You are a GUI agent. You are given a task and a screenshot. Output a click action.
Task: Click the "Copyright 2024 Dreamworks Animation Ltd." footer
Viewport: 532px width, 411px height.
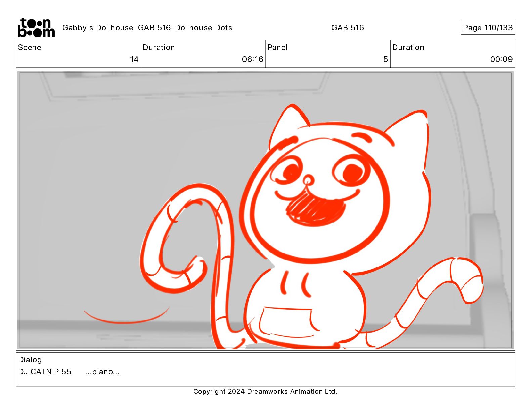(x=265, y=391)
